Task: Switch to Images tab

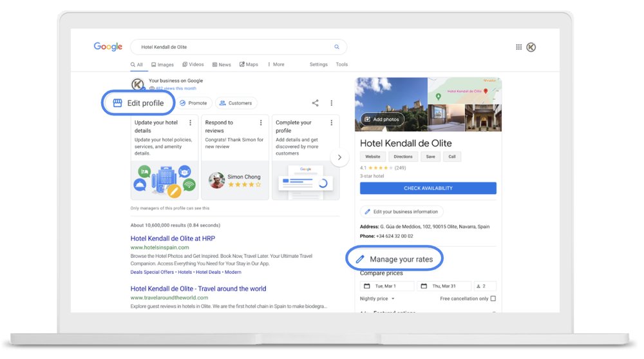Action: (x=163, y=64)
